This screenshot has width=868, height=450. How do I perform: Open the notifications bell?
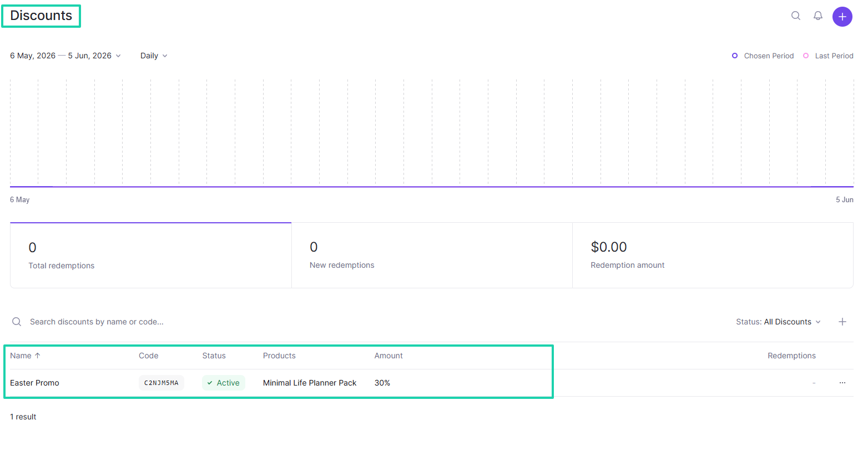818,16
